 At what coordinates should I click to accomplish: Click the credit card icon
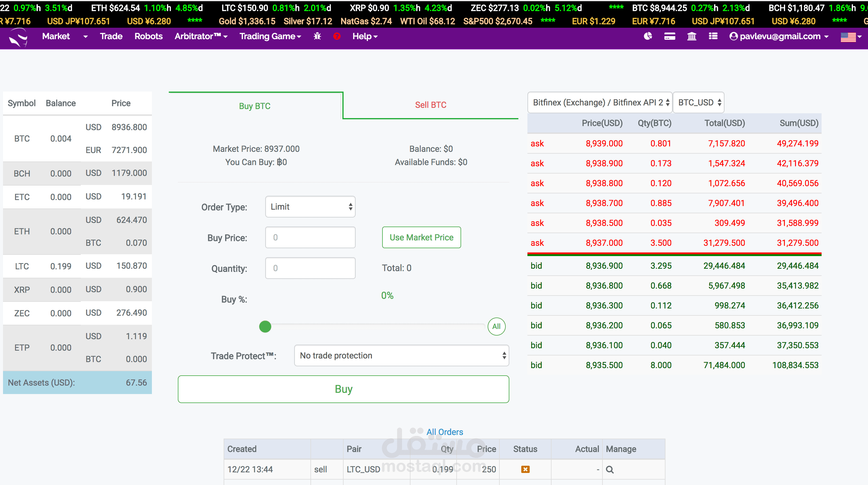pyautogui.click(x=669, y=36)
